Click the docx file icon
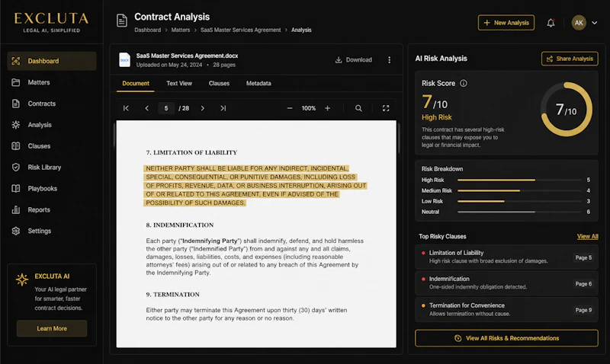 pyautogui.click(x=124, y=60)
